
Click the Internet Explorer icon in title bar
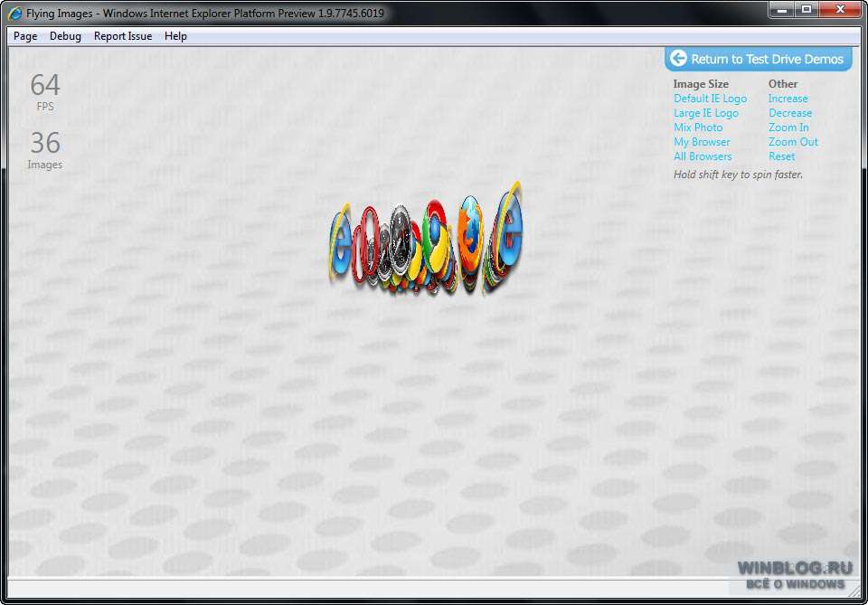click(15, 13)
